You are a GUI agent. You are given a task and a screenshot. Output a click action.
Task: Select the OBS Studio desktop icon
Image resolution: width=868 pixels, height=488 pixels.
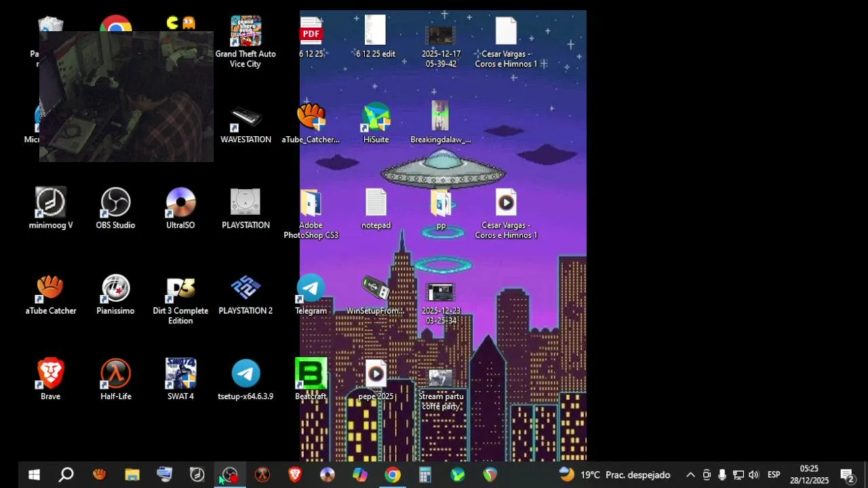pos(115,209)
